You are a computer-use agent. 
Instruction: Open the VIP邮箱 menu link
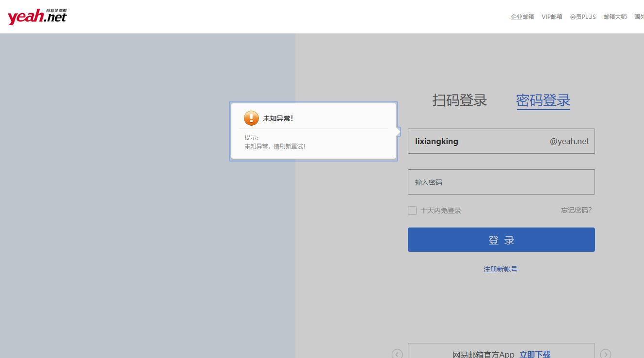click(552, 16)
